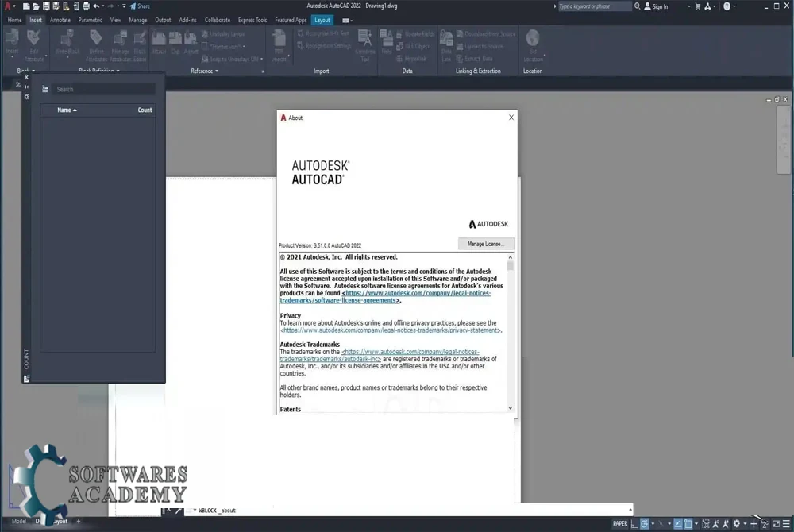Open the privacy-statement link
Screen dimensions: 794x532
[391, 330]
